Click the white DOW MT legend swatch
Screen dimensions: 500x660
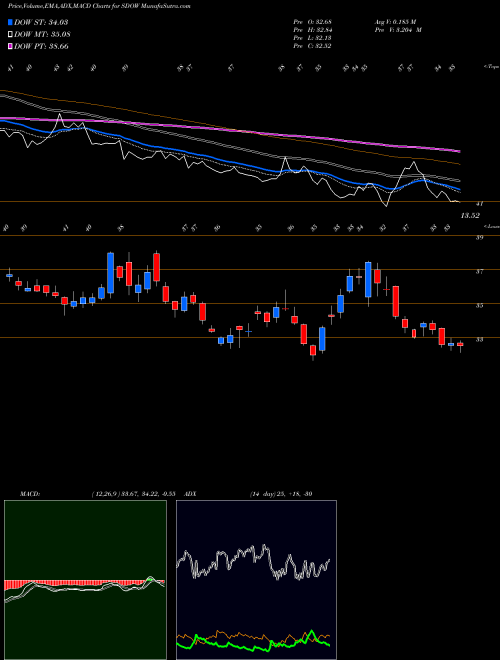click(10, 34)
